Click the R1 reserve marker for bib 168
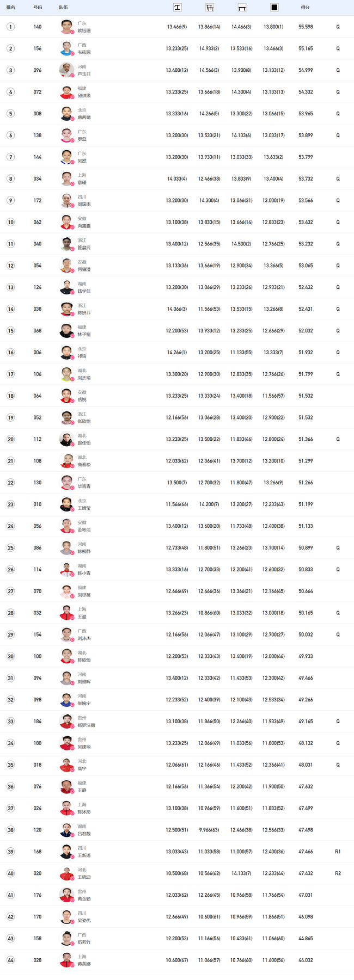The image size is (354, 980). pyautogui.click(x=338, y=852)
